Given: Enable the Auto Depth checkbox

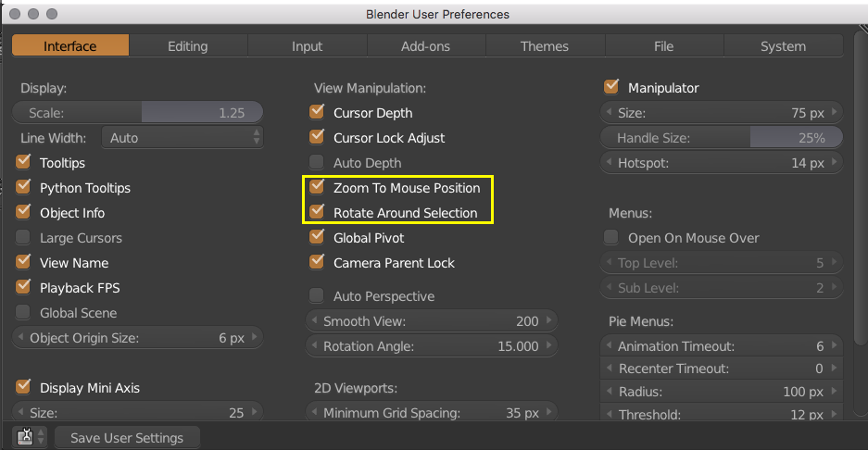Looking at the screenshot, I should pos(318,163).
